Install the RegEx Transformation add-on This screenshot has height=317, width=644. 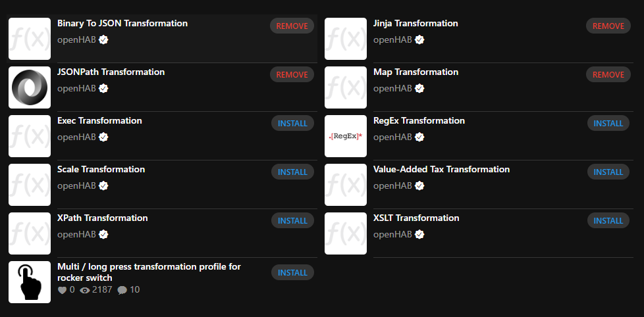608,124
